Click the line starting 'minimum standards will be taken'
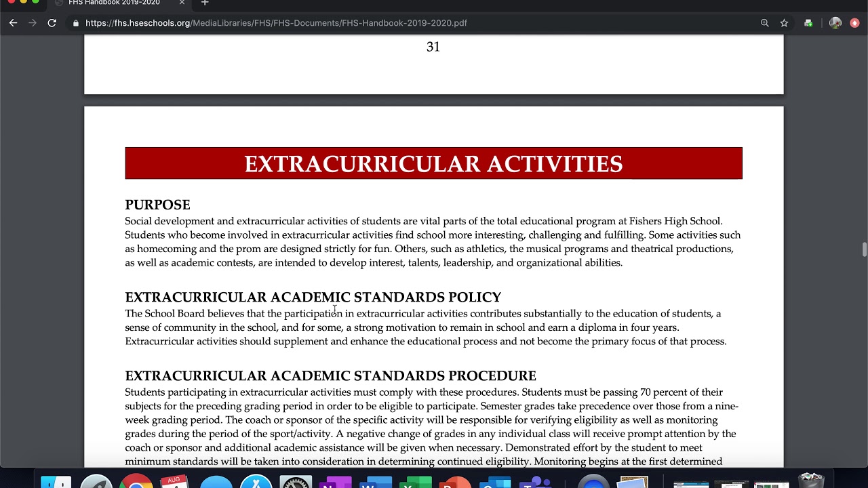This screenshot has height=488, width=868. tap(423, 462)
